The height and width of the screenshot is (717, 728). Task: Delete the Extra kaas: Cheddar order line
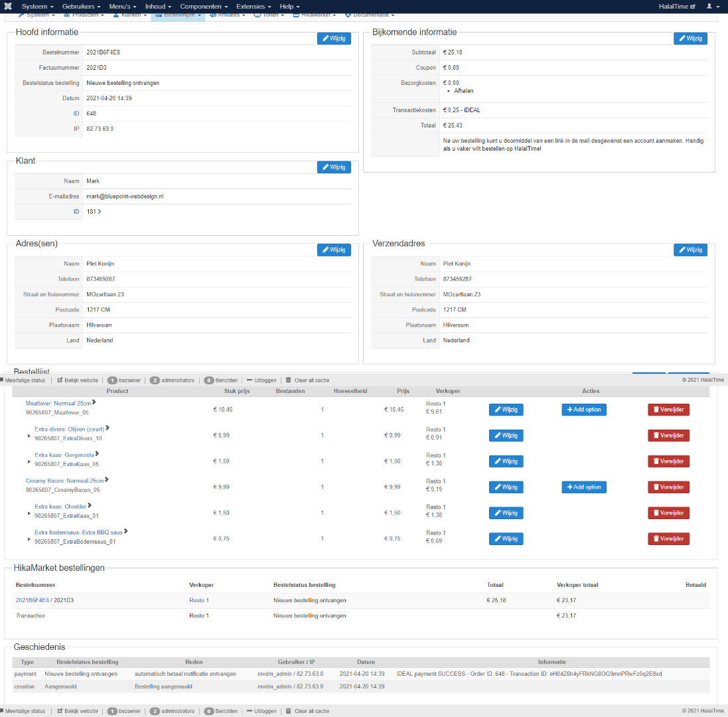tap(668, 513)
